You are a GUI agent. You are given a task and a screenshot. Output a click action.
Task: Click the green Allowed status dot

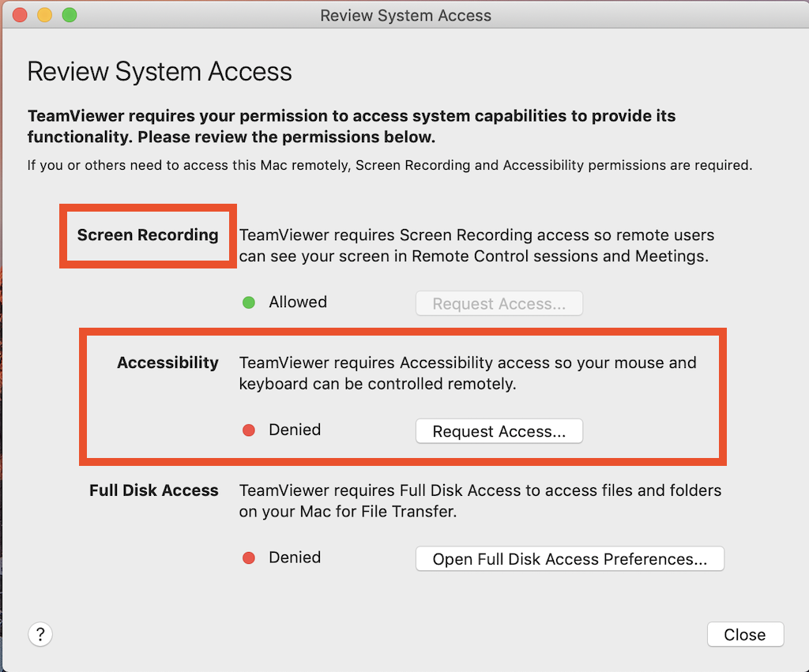click(249, 302)
